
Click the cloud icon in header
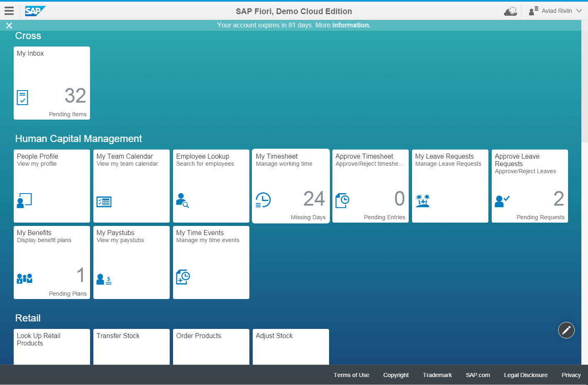[x=510, y=11]
